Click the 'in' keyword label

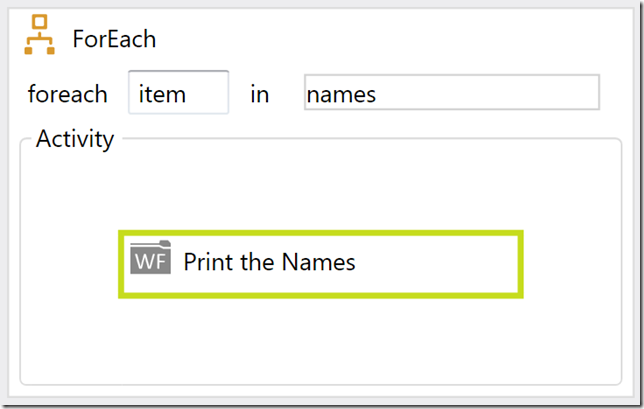pyautogui.click(x=260, y=94)
